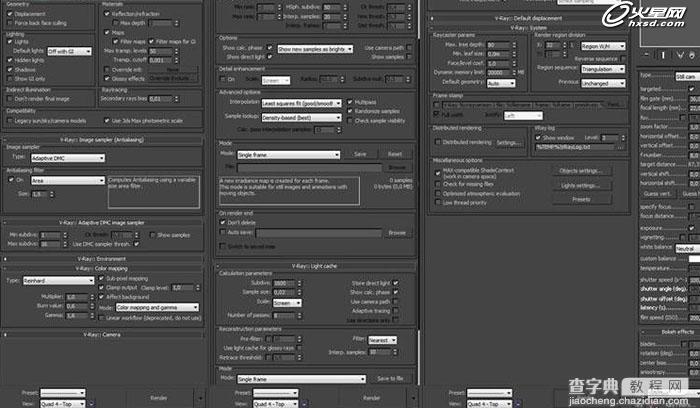
Task: Toggle Reflection/refraction under Materials
Action: pyautogui.click(x=107, y=14)
